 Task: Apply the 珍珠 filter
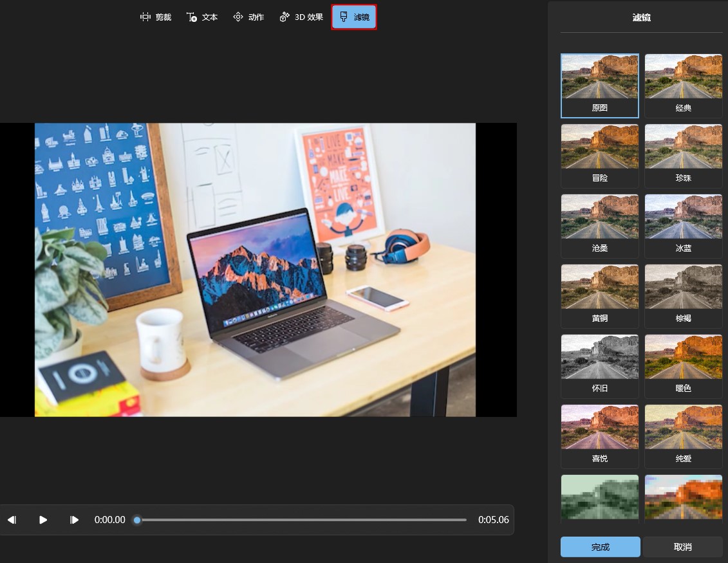point(683,156)
